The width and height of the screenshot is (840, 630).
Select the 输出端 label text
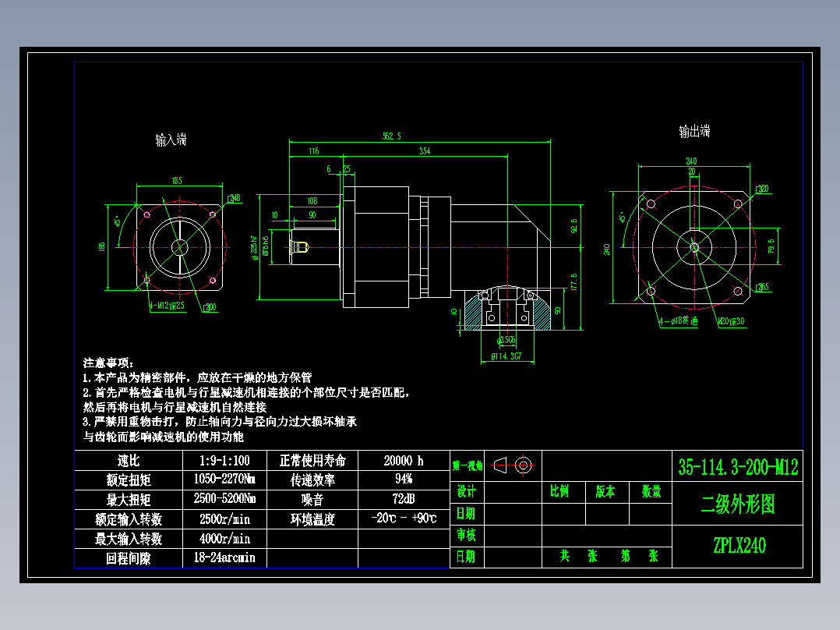694,130
